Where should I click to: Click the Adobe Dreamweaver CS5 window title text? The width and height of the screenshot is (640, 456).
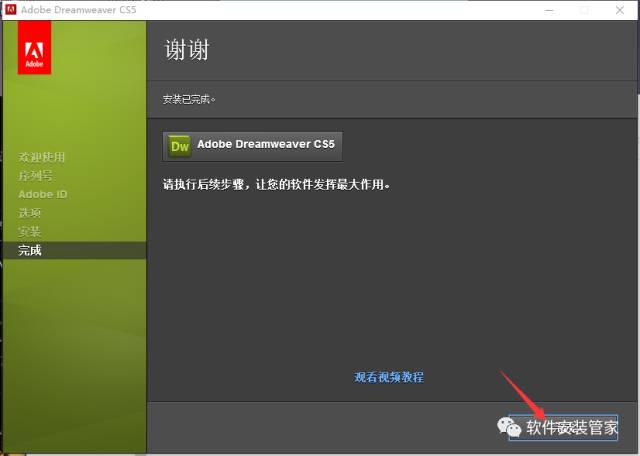78,9
